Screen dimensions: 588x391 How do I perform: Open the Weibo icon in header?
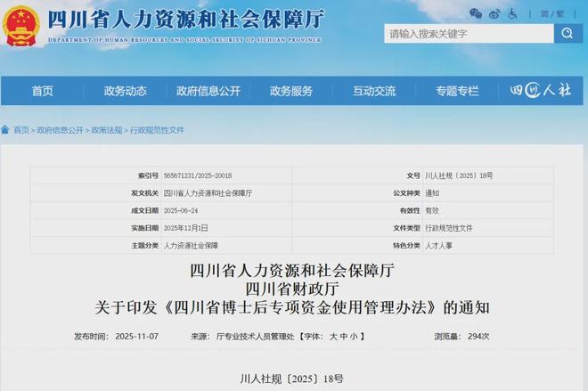494,14
